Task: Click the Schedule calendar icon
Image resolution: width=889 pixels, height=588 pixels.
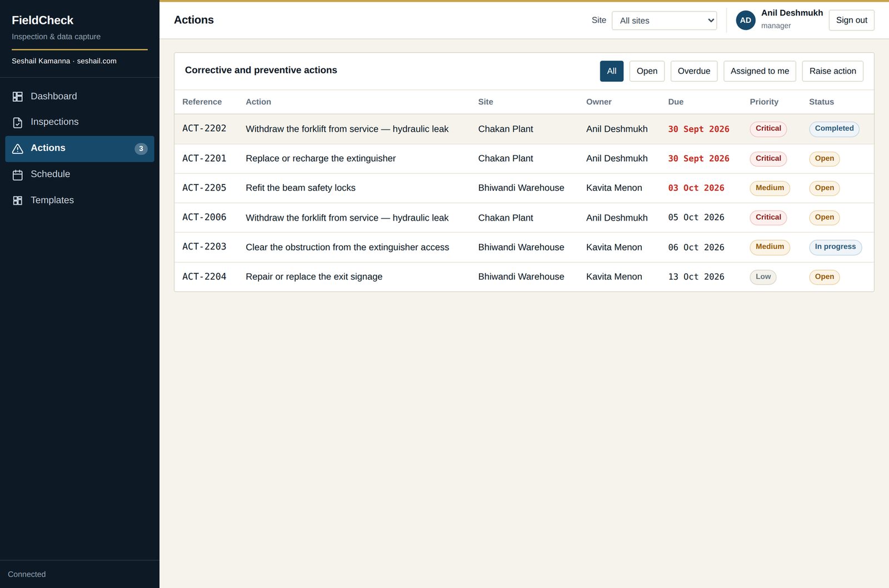Action: (18, 175)
